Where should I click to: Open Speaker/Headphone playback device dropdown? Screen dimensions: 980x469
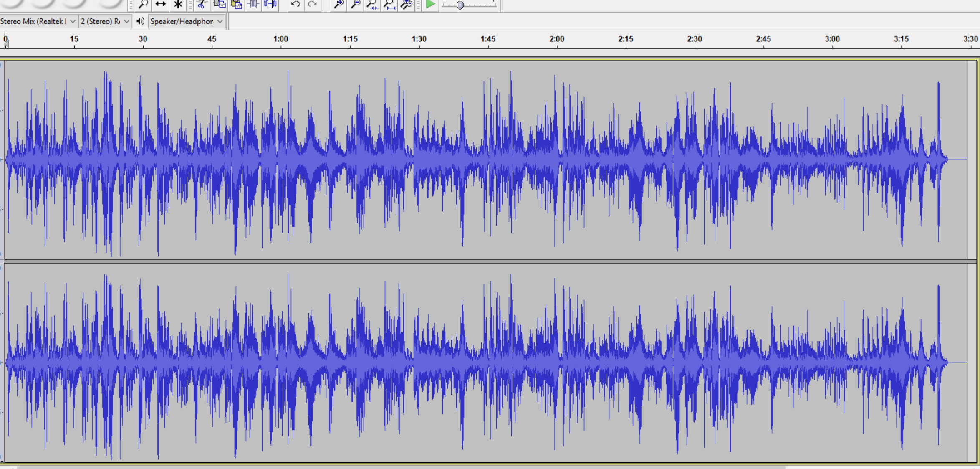187,21
